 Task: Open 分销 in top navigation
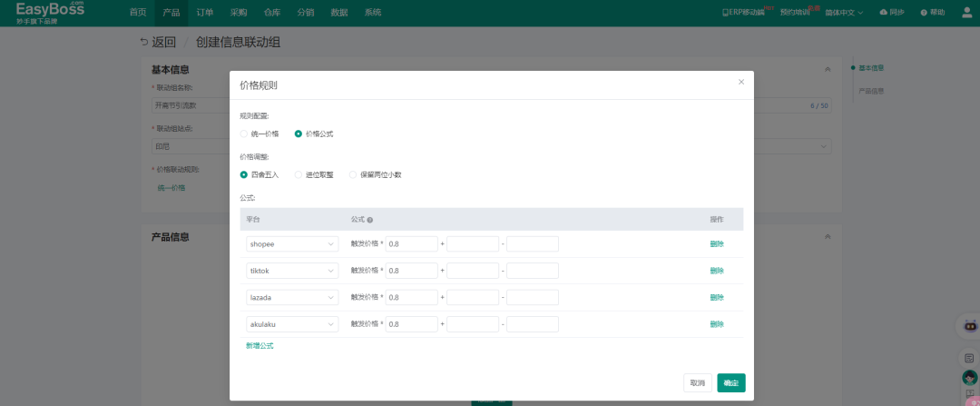click(307, 13)
